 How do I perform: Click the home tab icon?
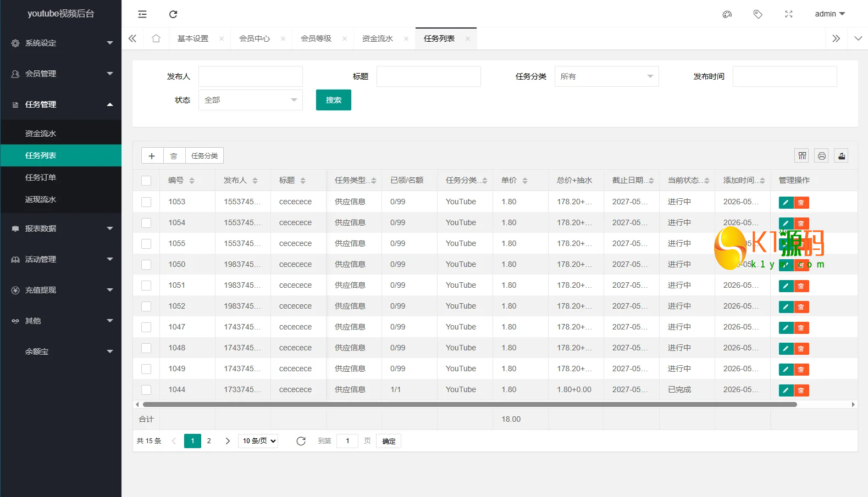156,38
